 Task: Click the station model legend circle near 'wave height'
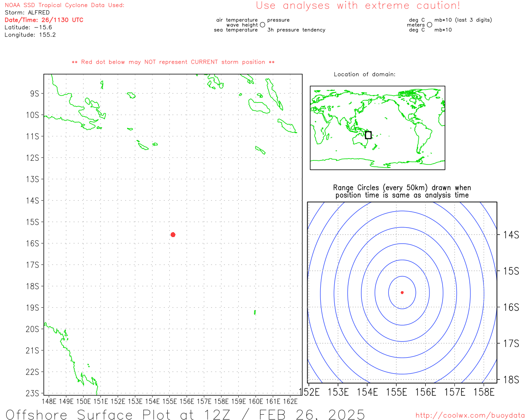[262, 25]
